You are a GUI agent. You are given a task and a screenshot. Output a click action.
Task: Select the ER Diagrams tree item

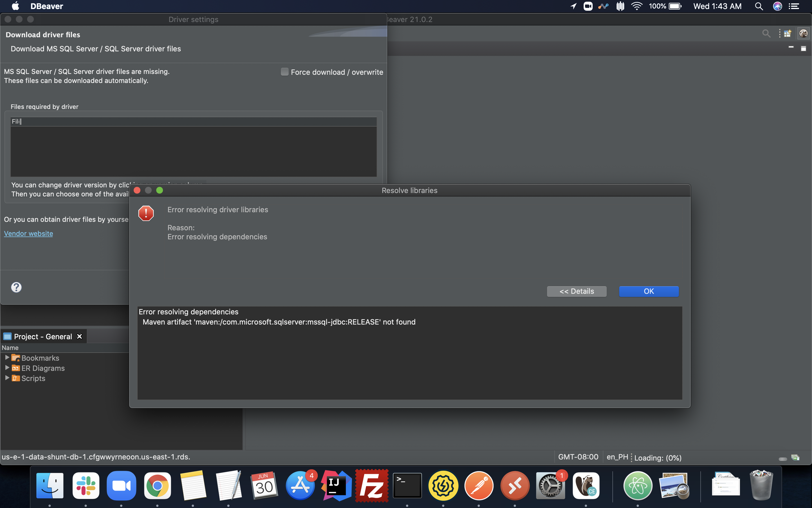[x=43, y=368]
